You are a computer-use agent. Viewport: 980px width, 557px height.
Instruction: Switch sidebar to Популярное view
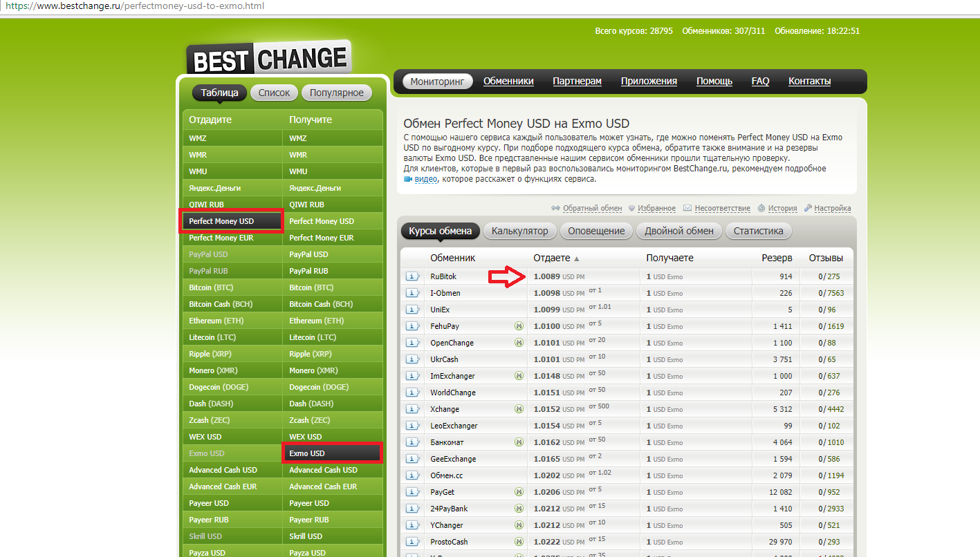337,93
